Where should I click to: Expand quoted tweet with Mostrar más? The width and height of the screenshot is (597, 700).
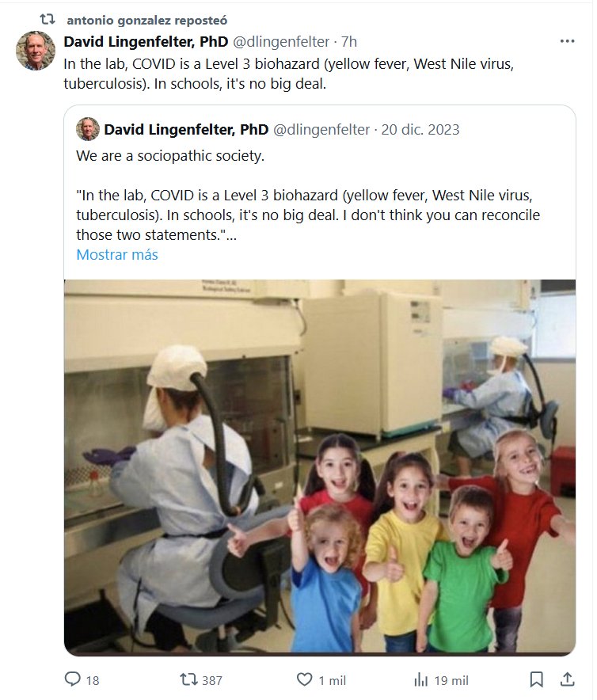pos(117,255)
